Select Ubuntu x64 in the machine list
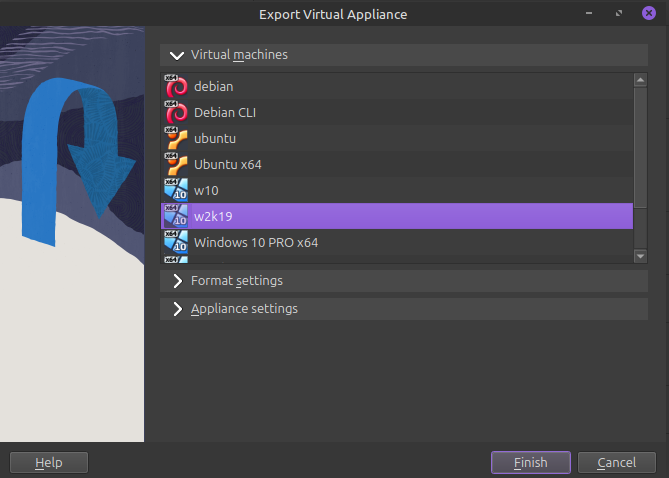The width and height of the screenshot is (669, 478). point(227,165)
